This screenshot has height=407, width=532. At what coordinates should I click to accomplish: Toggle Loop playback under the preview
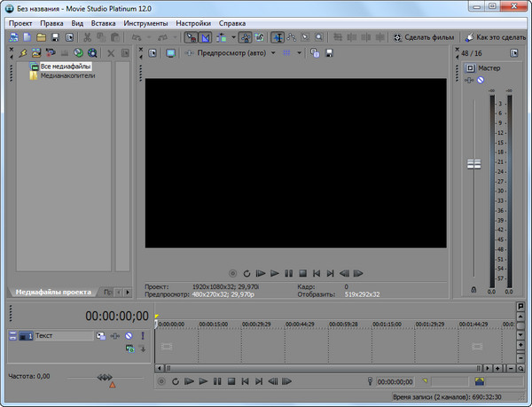247,273
